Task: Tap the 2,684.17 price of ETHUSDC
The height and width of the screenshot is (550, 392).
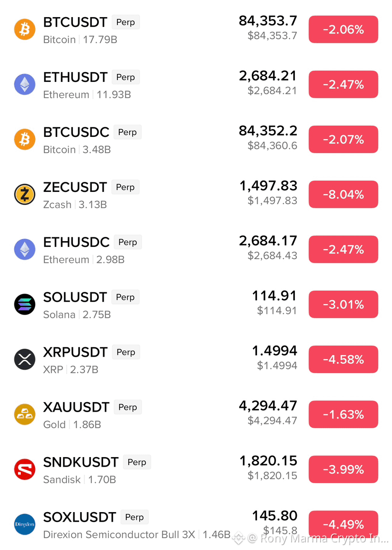Action: 268,241
